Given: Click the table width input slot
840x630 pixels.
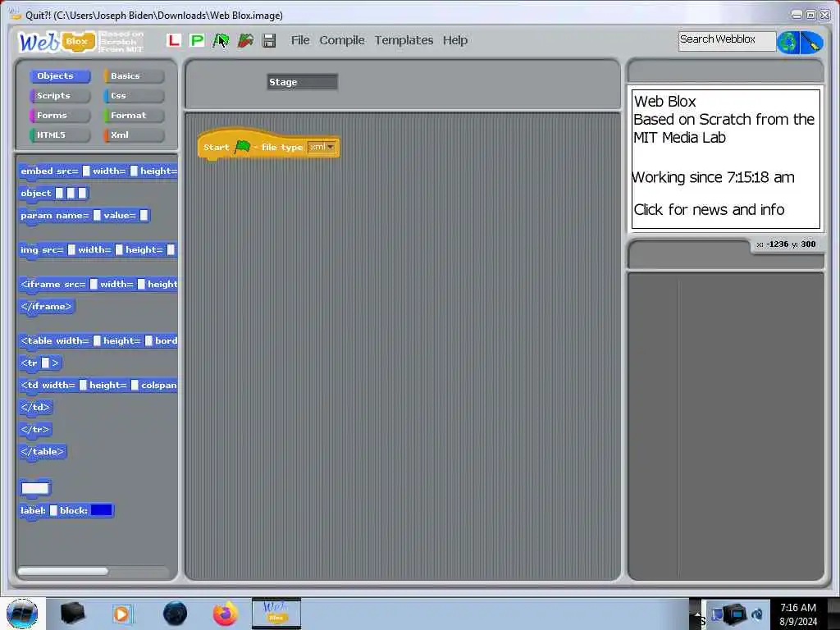Looking at the screenshot, I should (x=97, y=340).
